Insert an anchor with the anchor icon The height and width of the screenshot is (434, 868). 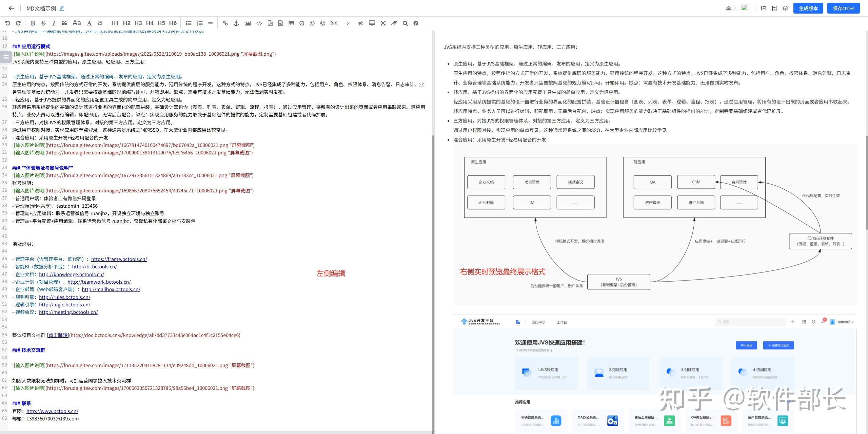[x=236, y=23]
